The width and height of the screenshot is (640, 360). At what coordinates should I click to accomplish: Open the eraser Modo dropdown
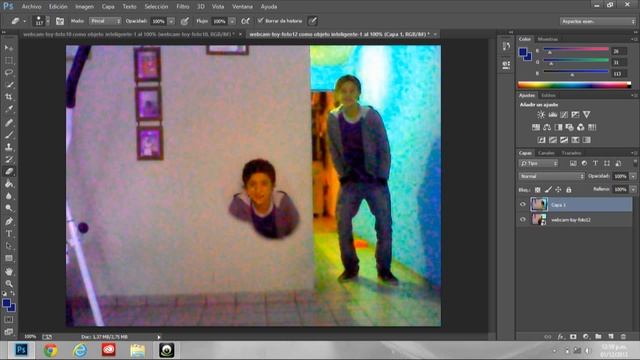pyautogui.click(x=105, y=21)
